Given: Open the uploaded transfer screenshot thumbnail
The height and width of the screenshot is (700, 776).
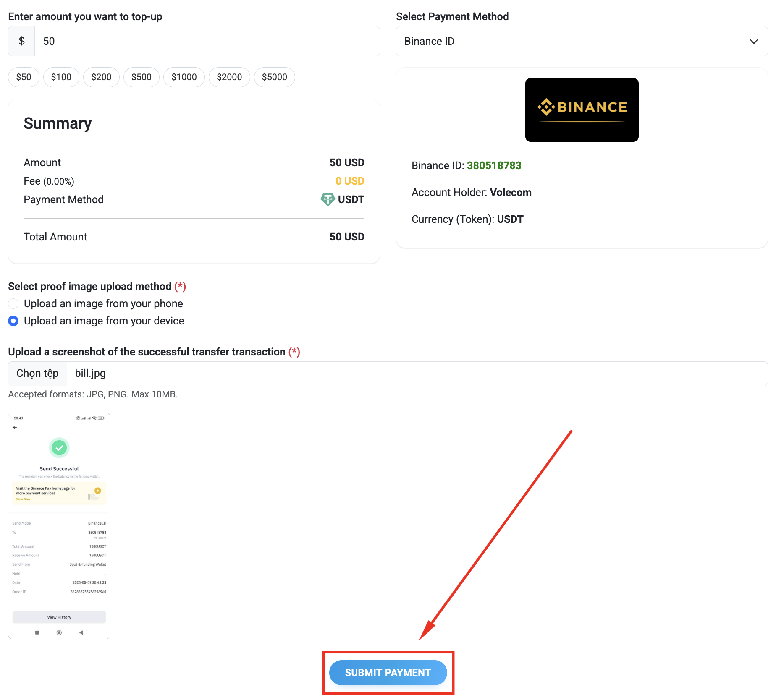Looking at the screenshot, I should (x=59, y=526).
